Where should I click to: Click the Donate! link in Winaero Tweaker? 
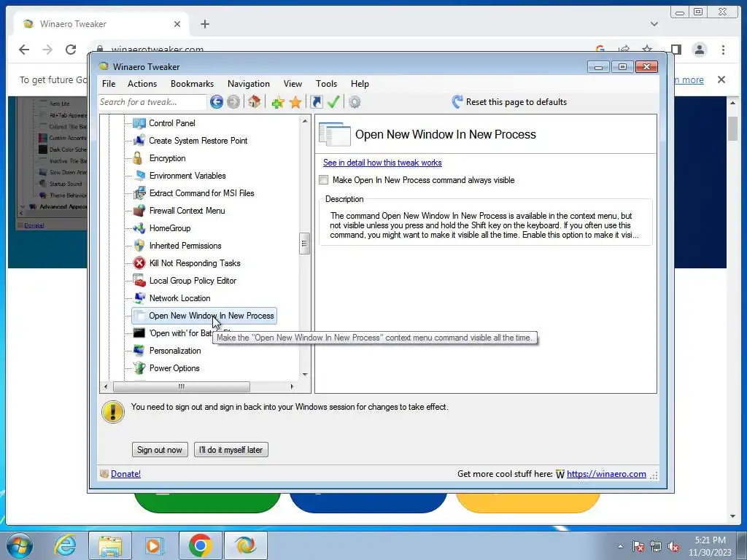click(x=125, y=474)
